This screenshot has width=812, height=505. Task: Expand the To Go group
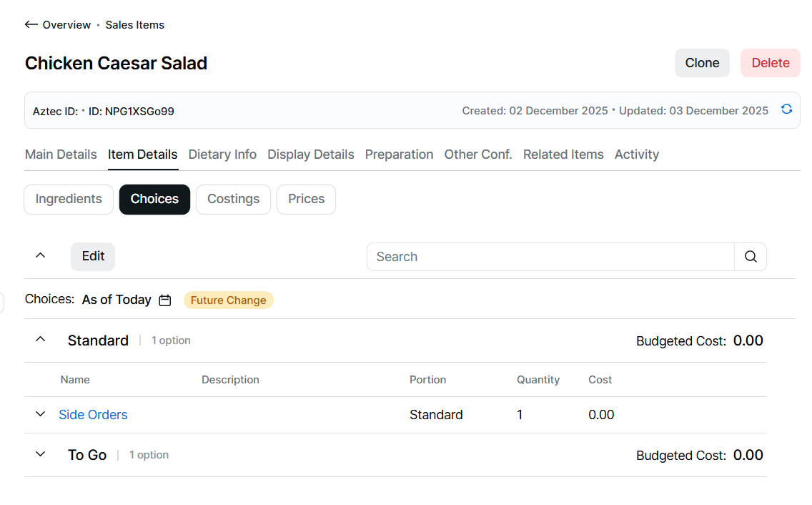pyautogui.click(x=41, y=454)
